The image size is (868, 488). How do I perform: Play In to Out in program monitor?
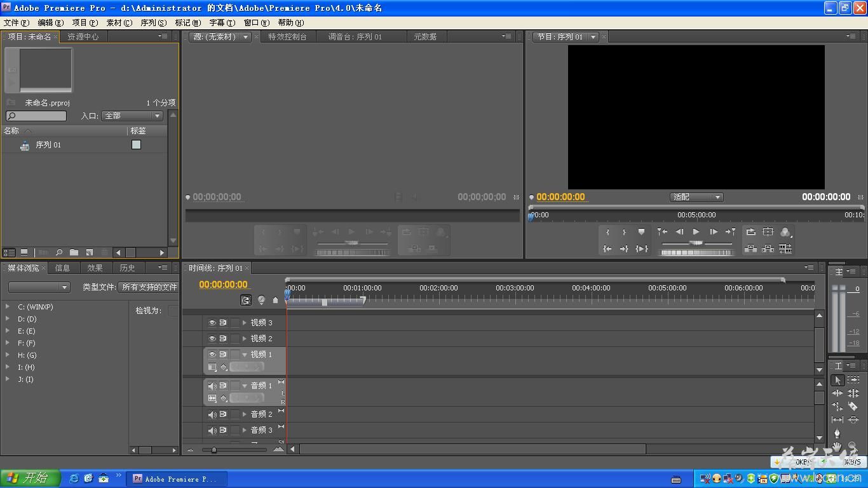(x=642, y=248)
